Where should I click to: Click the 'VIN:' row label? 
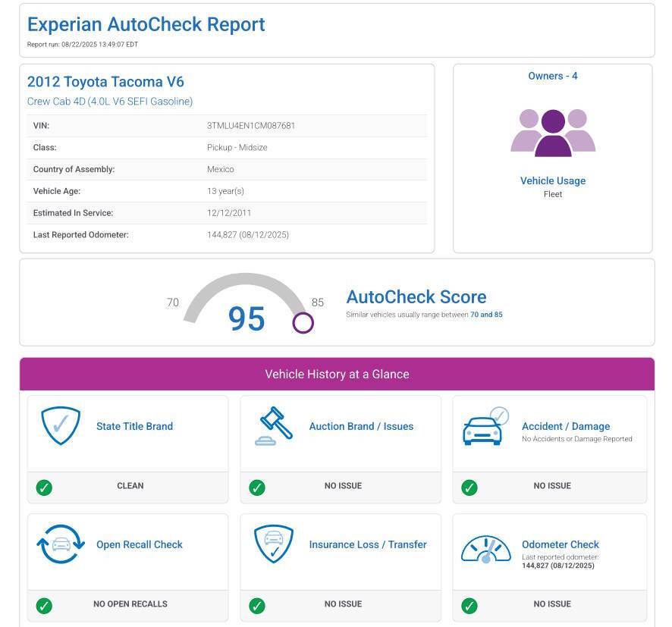click(x=41, y=126)
